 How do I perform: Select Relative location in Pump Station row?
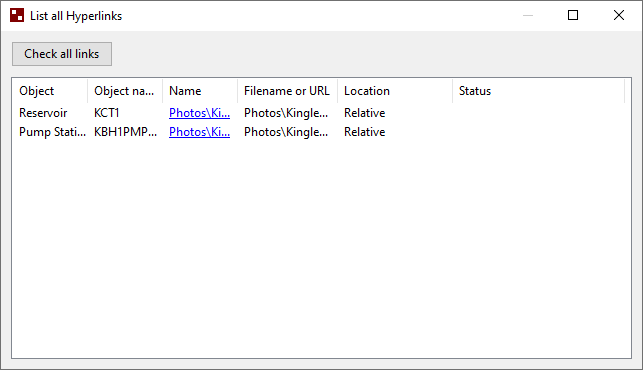click(365, 132)
